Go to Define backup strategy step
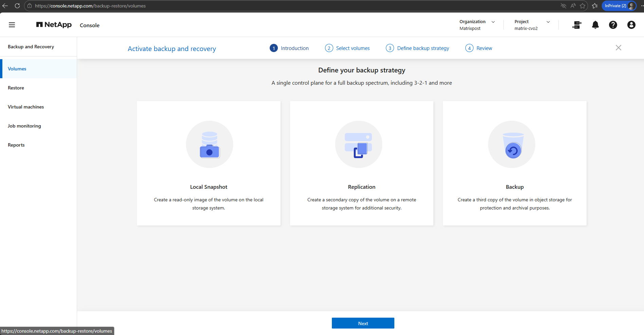The width and height of the screenshot is (644, 335). [417, 48]
